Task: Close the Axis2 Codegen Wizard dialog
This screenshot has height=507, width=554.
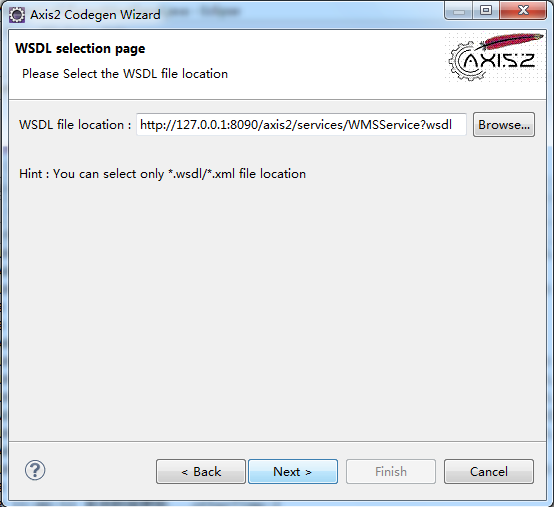Action: click(x=523, y=11)
